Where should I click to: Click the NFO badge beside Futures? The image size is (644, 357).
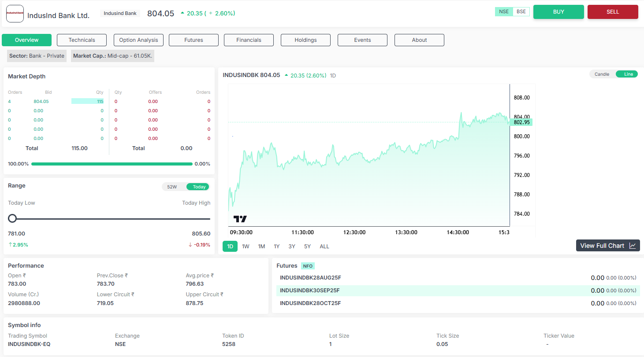tap(308, 266)
